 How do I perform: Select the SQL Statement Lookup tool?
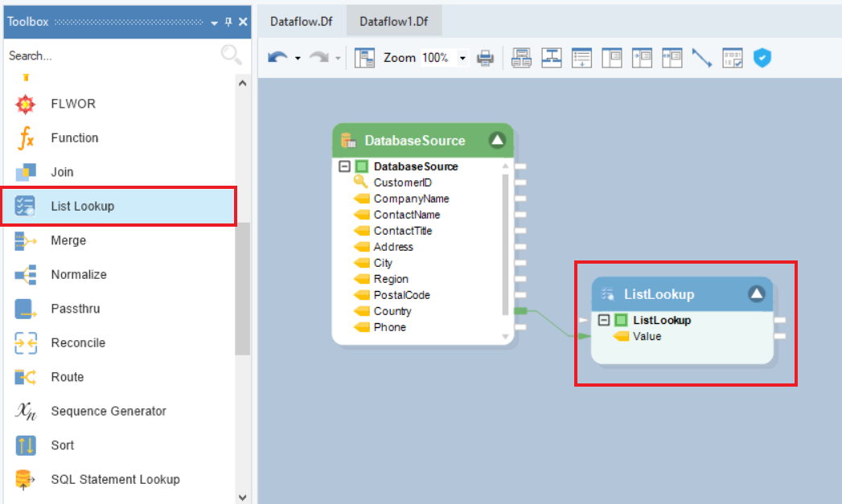(x=115, y=480)
